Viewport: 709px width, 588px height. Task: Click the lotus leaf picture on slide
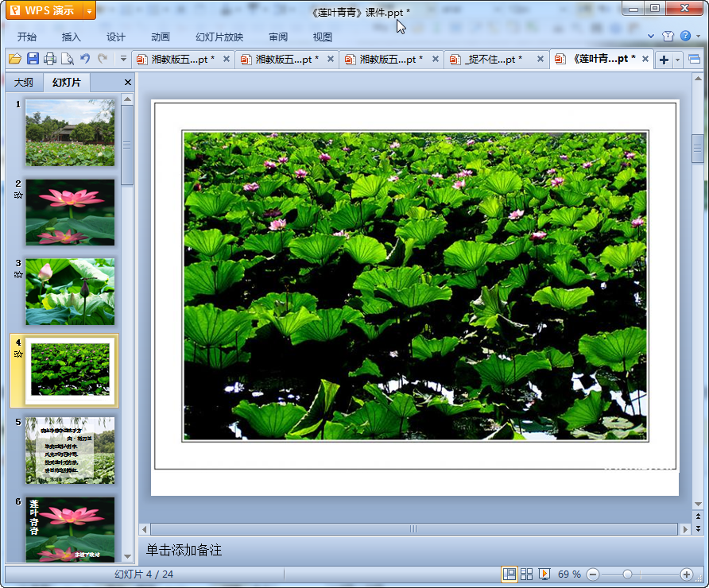(415, 285)
